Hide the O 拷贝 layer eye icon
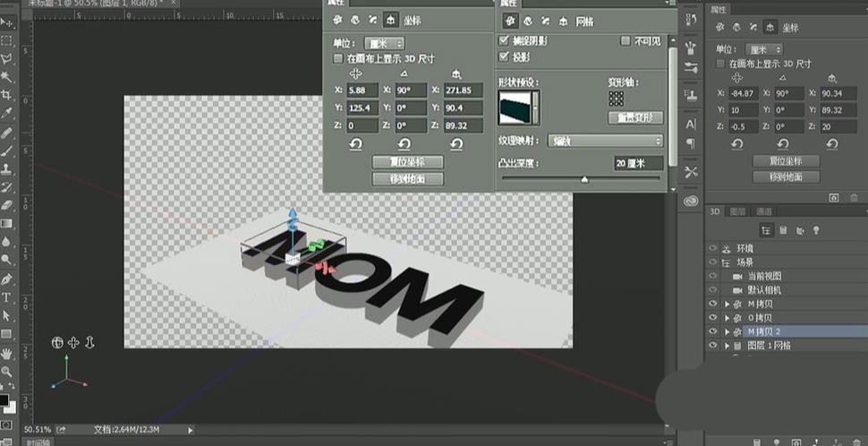Image resolution: width=868 pixels, height=446 pixels. click(713, 317)
